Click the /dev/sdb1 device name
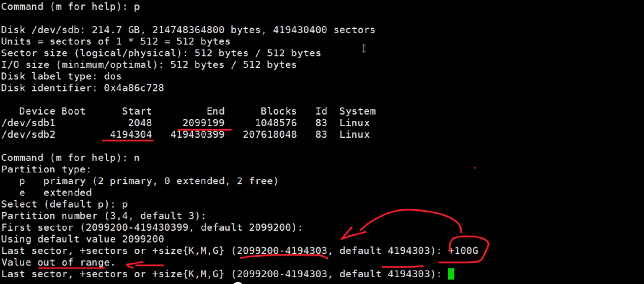 point(28,123)
